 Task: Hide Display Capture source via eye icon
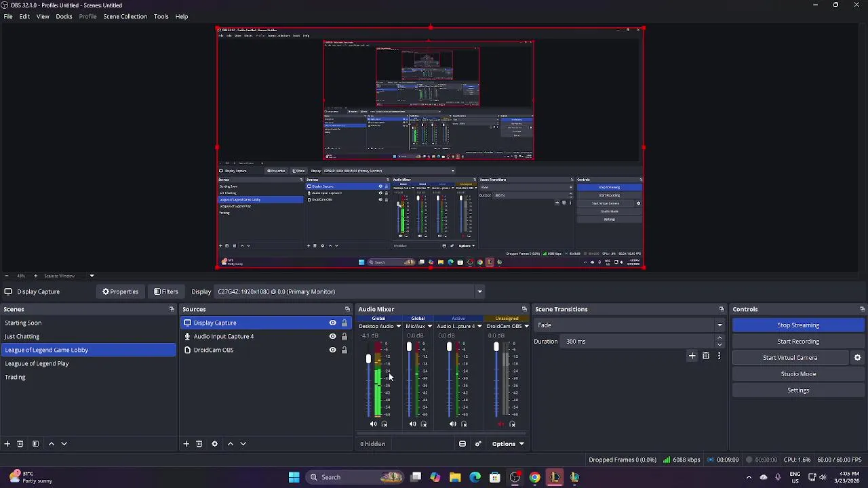tap(332, 323)
